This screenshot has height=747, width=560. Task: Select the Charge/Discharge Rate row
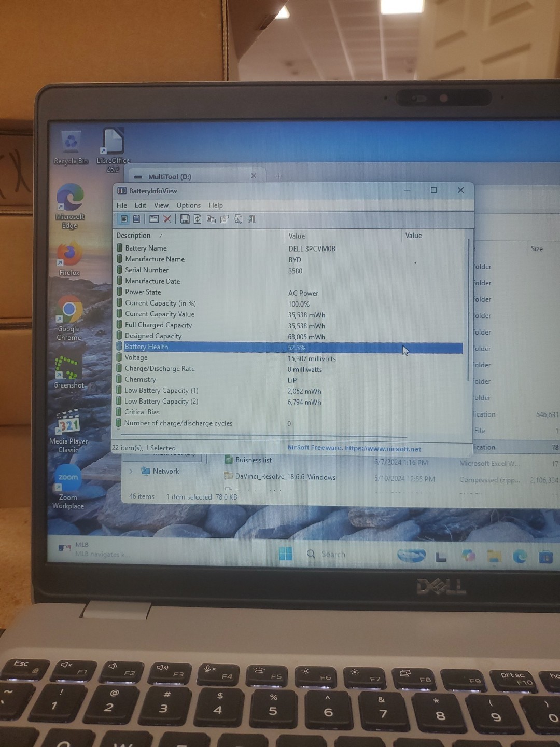tap(289, 369)
